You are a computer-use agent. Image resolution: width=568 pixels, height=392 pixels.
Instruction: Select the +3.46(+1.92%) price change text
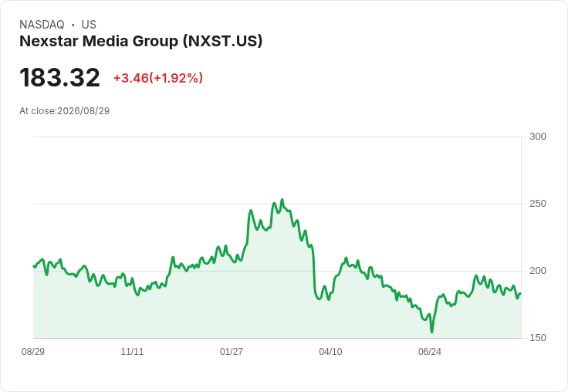[158, 78]
